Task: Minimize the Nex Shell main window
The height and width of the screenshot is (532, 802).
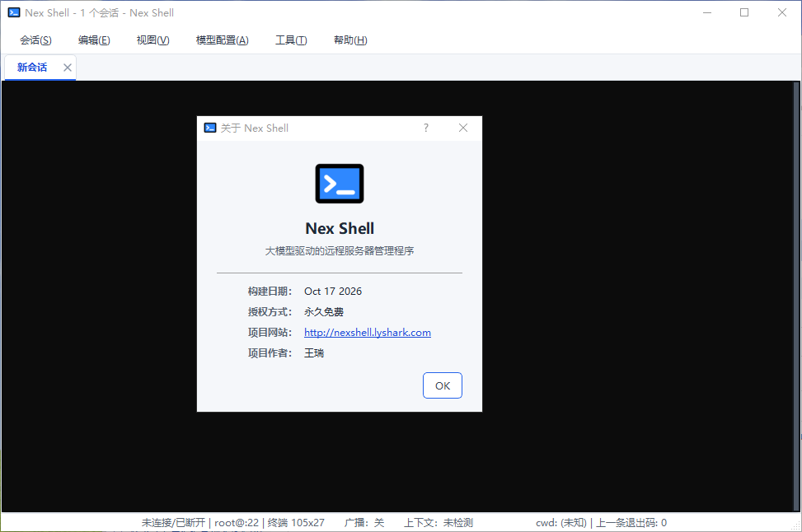Action: point(707,13)
